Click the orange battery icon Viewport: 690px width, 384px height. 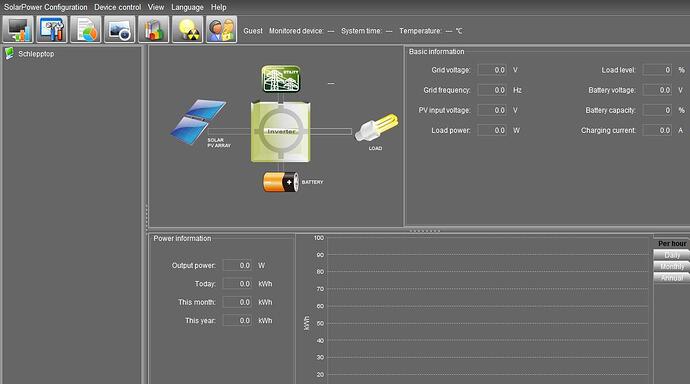click(x=281, y=182)
